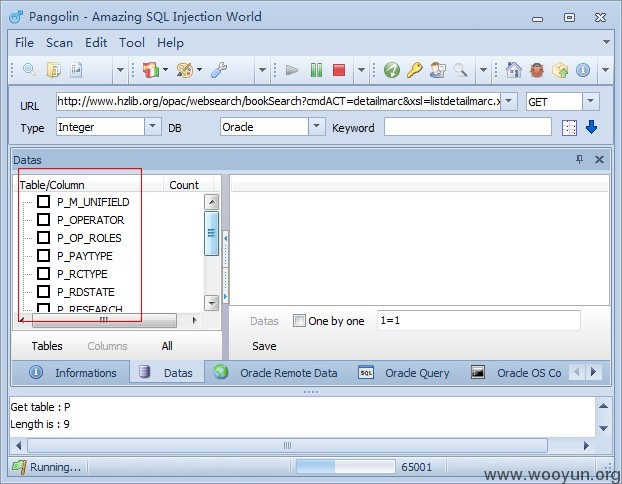Click the bug report icon
622x484 pixels.
coord(537,70)
